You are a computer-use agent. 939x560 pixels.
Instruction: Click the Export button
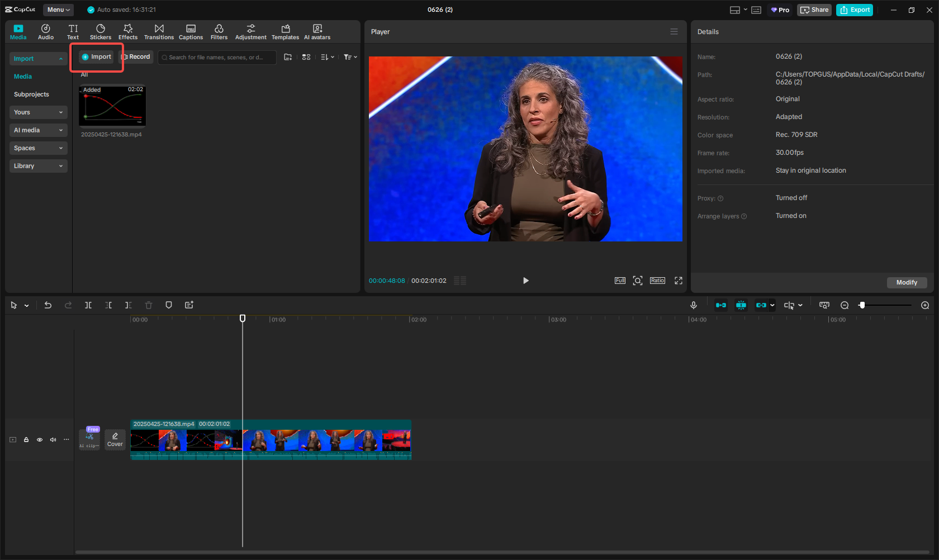pos(854,10)
